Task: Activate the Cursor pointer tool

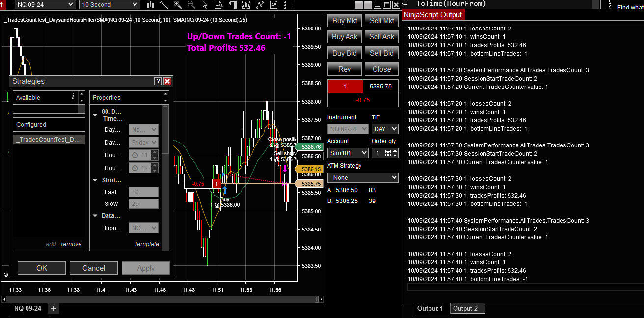Action: tap(205, 5)
